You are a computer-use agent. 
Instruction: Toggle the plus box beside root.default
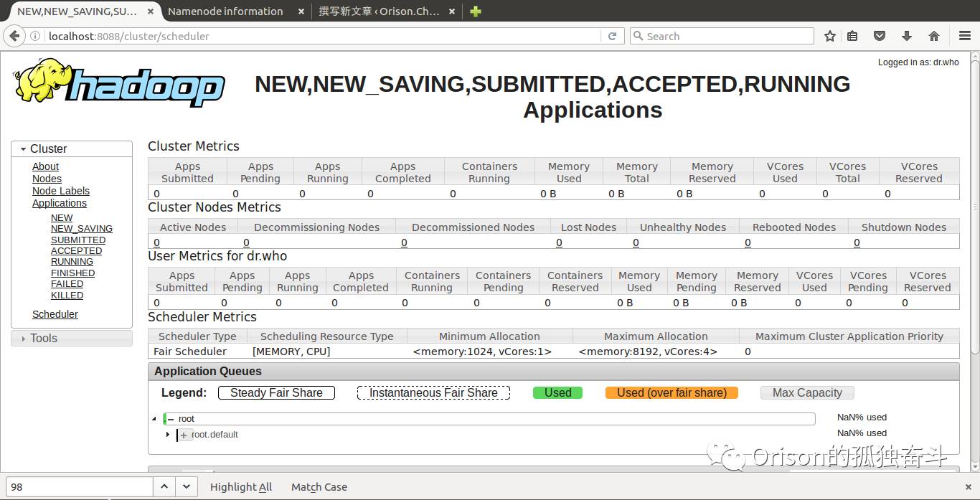click(184, 435)
